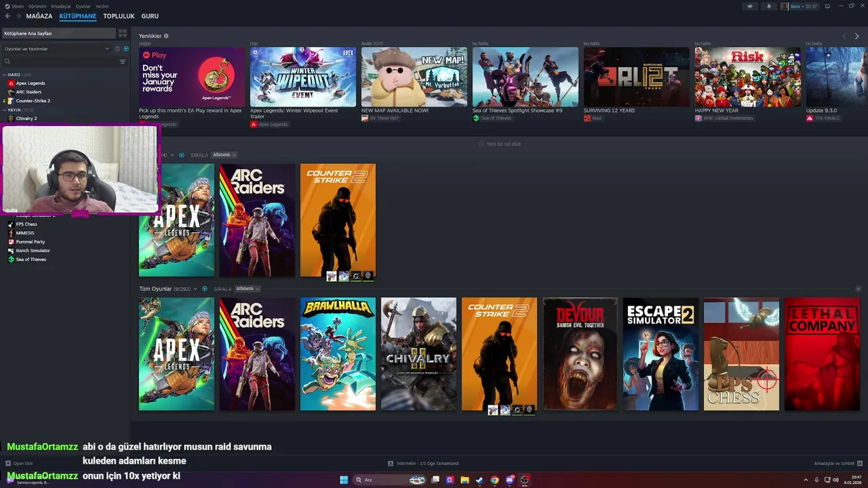Click THE FINALS game tag

pyautogui.click(x=823, y=118)
